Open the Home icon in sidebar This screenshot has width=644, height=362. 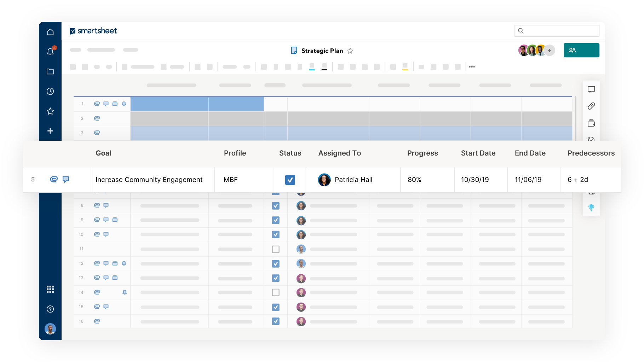point(50,32)
